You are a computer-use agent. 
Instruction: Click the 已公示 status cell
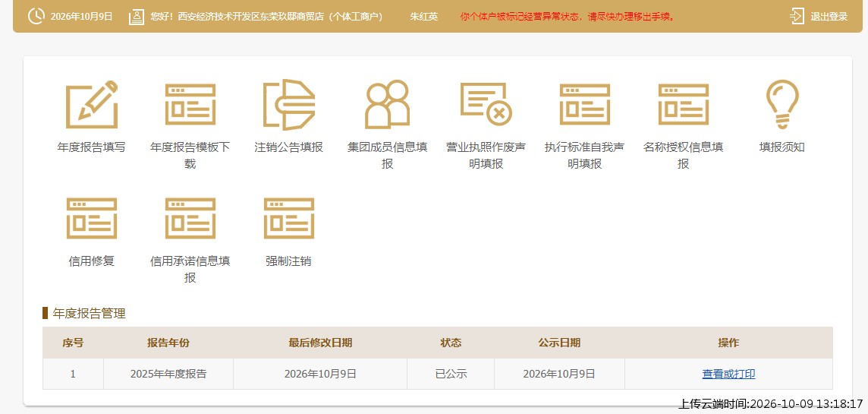[x=451, y=374]
